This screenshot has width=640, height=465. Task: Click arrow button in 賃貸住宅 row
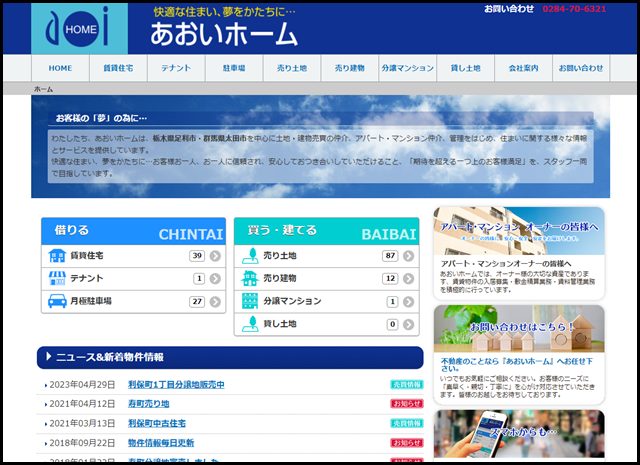[215, 256]
